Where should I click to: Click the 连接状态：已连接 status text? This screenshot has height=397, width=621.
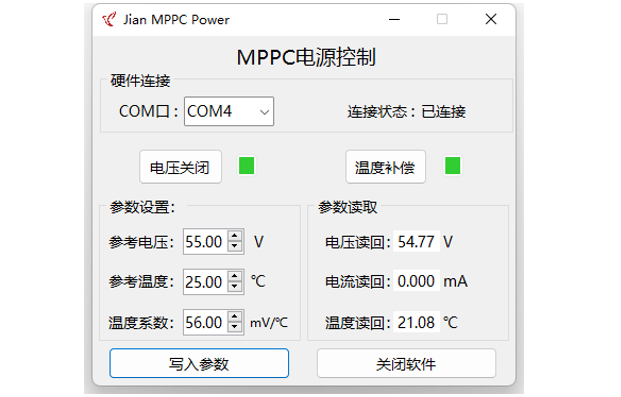click(x=407, y=112)
